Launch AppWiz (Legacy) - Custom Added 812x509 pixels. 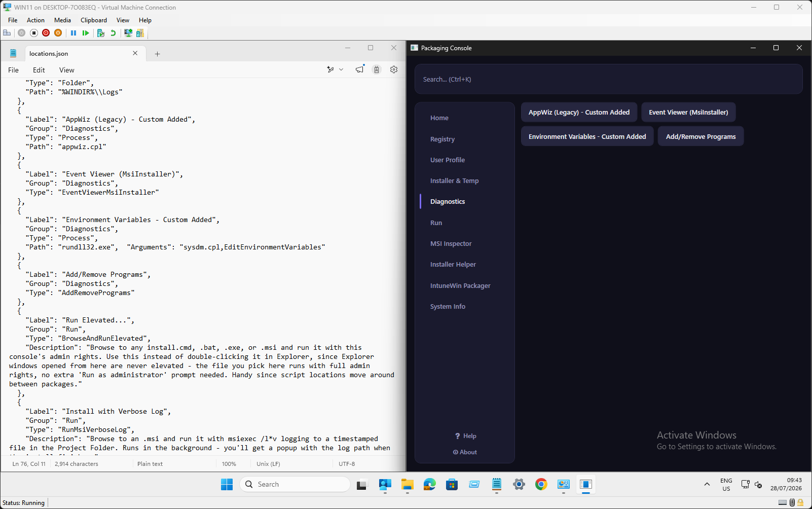point(579,112)
